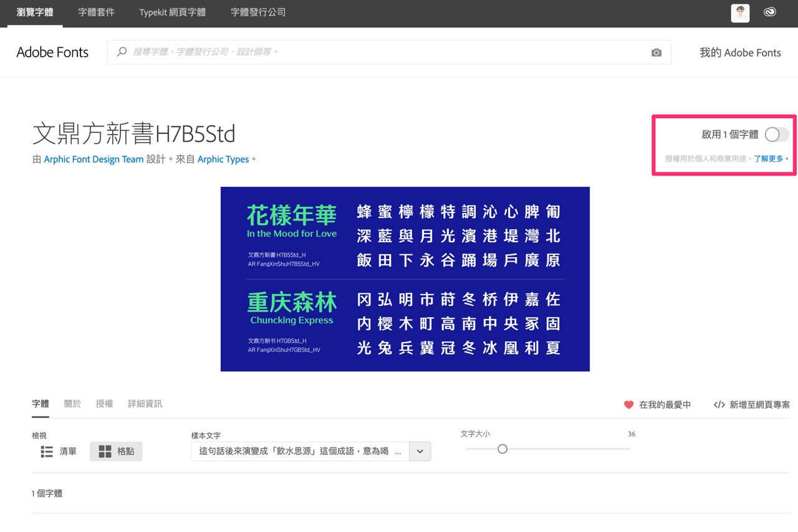Click the Adobe Fonts logo
This screenshot has height=532, width=798.
tap(52, 52)
